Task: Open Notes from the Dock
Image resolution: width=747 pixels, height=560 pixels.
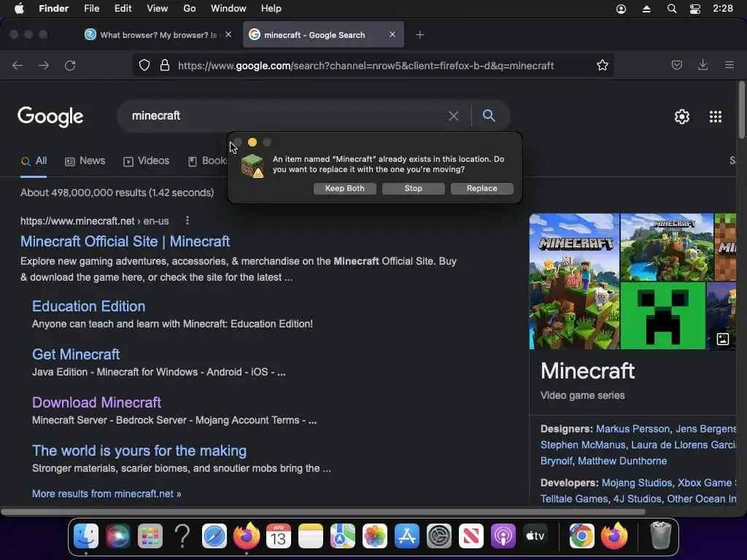Action: pos(311,536)
